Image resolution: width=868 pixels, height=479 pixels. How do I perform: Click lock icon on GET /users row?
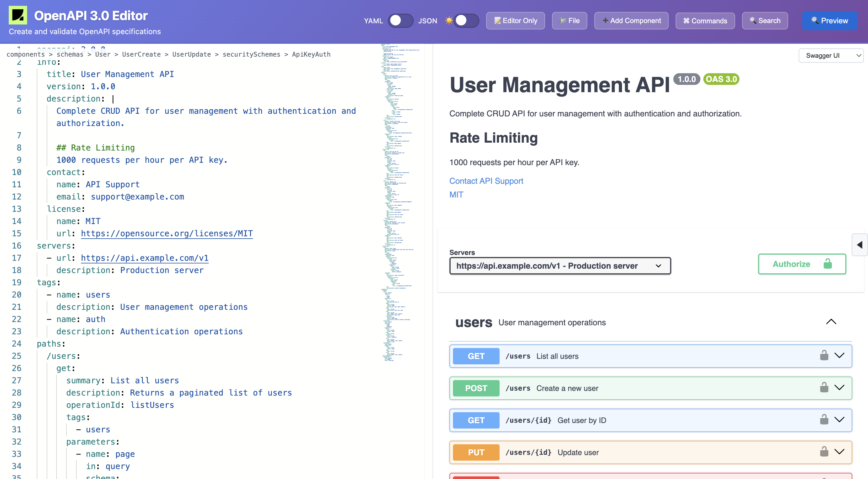click(824, 355)
